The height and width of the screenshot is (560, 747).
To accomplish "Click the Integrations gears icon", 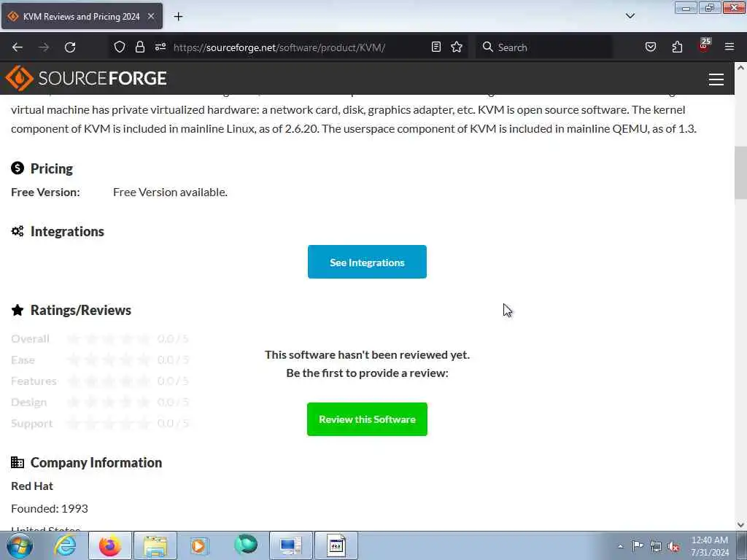I will tap(18, 231).
